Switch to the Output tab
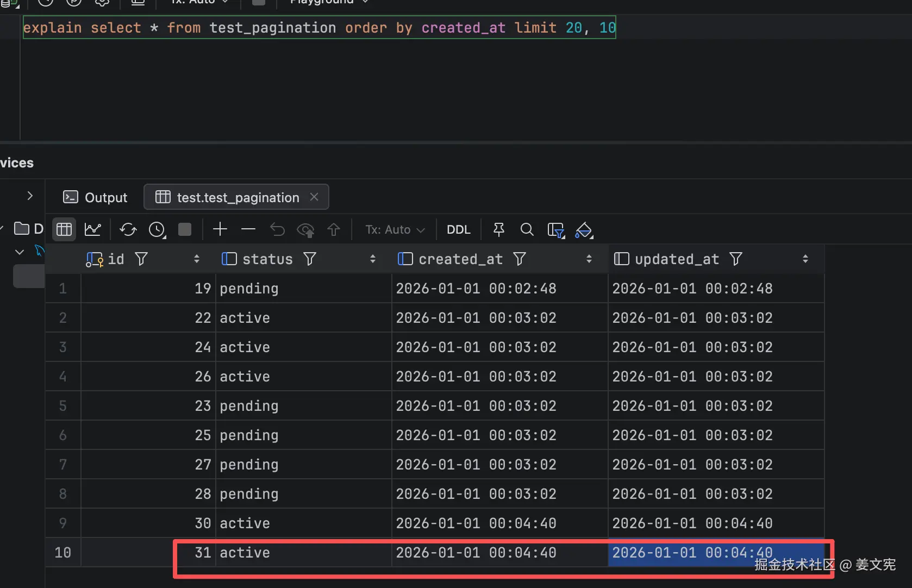 [96, 197]
